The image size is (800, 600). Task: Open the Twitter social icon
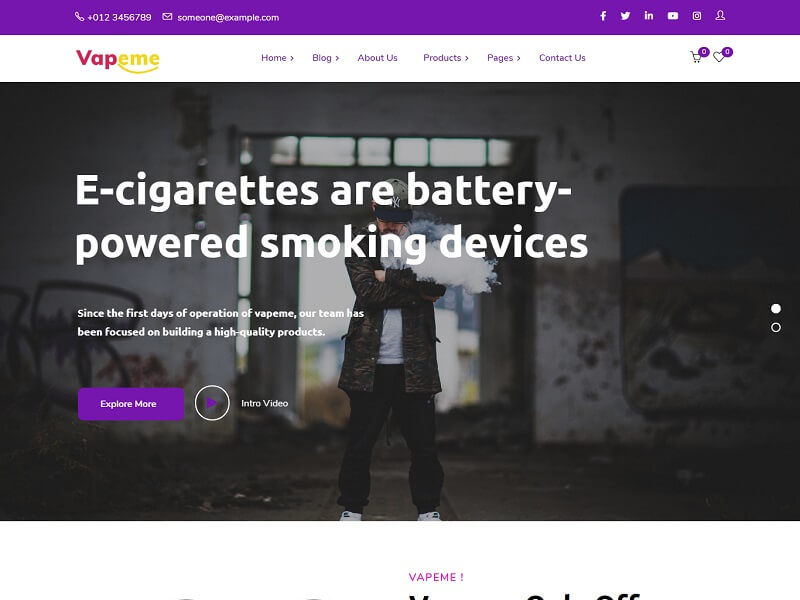(x=625, y=16)
